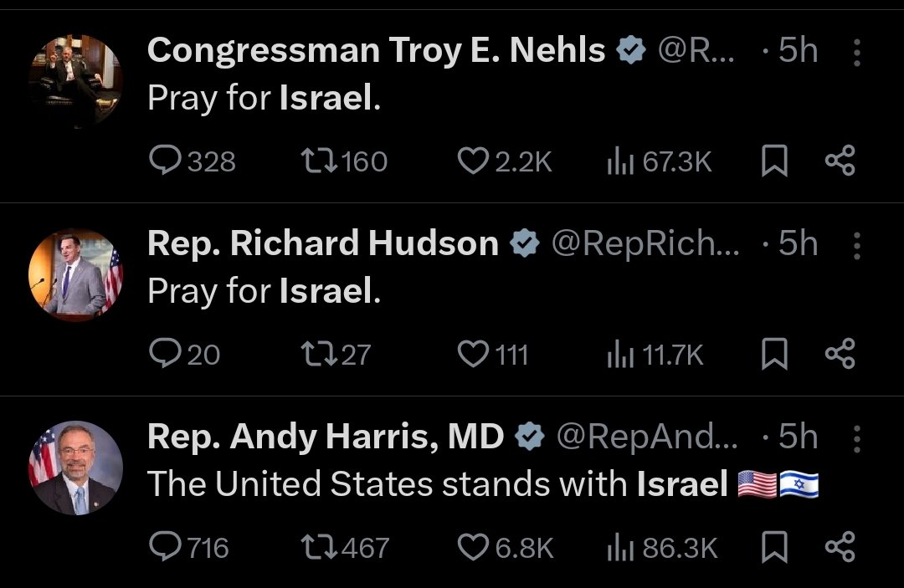Like Richard Hudson's tweet
Screen dimensions: 904x588
[472, 355]
